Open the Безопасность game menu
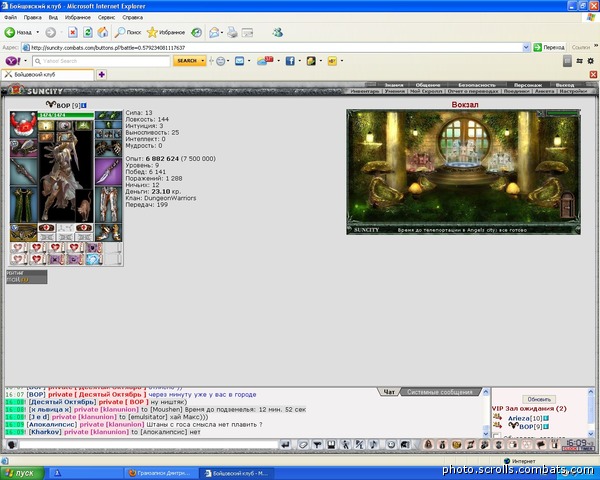This screenshot has height=480, width=600. (477, 85)
